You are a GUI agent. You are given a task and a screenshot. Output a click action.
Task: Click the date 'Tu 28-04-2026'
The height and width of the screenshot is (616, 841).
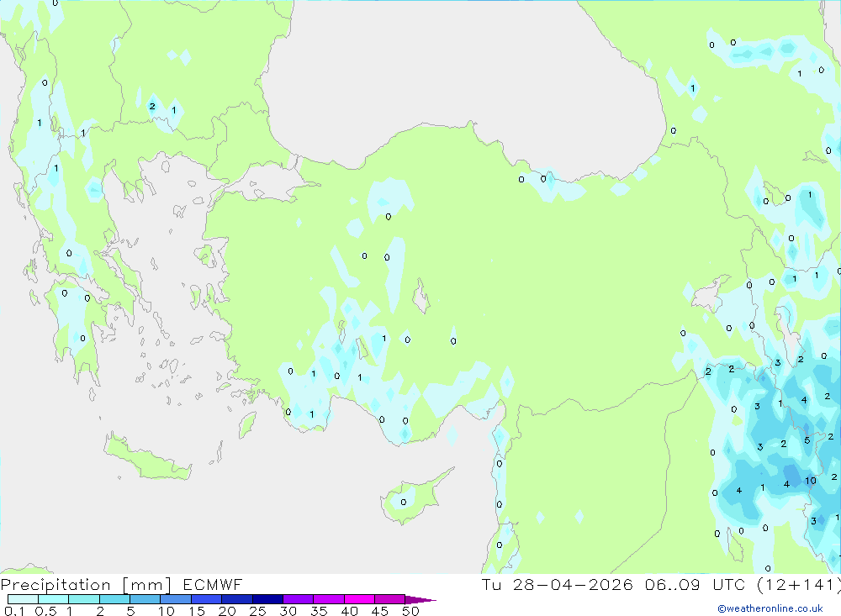coord(557,584)
